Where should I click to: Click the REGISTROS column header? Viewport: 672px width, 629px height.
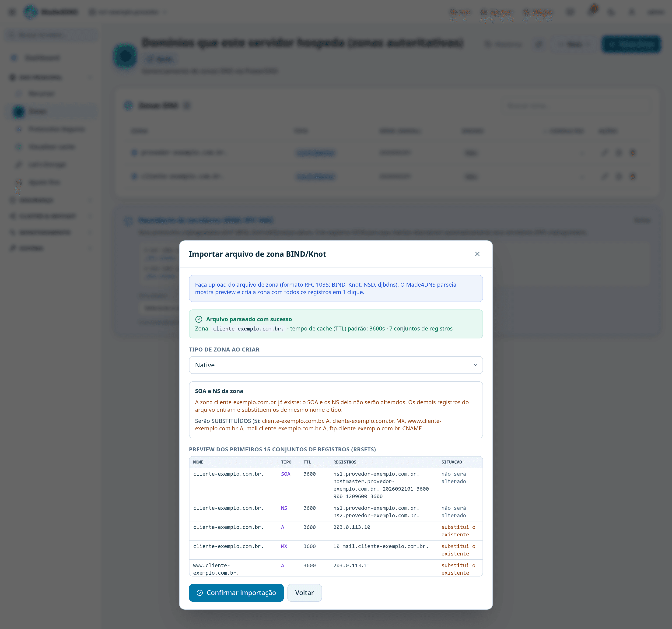pyautogui.click(x=344, y=462)
